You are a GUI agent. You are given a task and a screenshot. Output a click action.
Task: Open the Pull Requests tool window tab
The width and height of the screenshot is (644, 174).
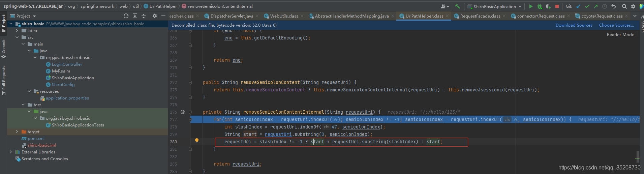point(4,80)
